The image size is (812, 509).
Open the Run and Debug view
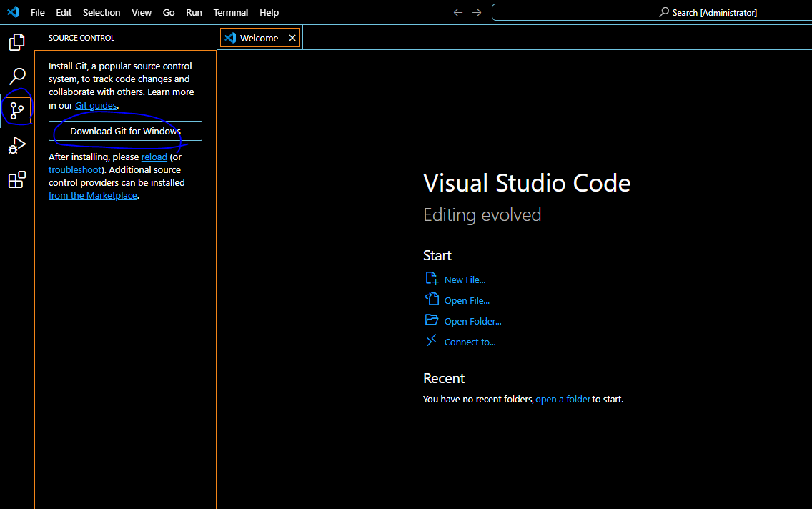coord(16,146)
